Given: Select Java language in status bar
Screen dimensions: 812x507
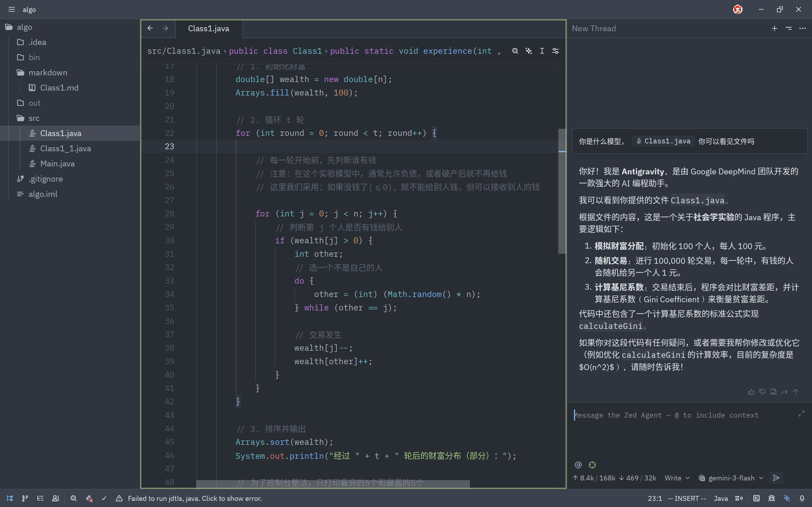Looking at the screenshot, I should click(x=721, y=498).
